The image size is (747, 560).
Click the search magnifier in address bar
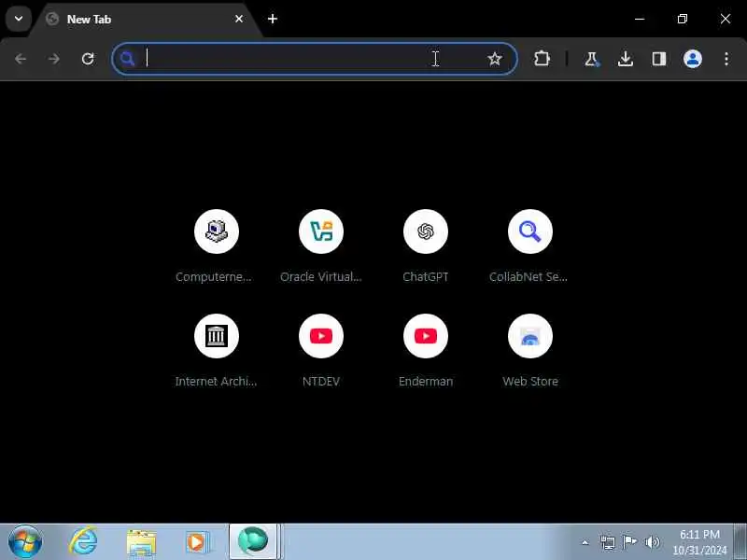[127, 59]
